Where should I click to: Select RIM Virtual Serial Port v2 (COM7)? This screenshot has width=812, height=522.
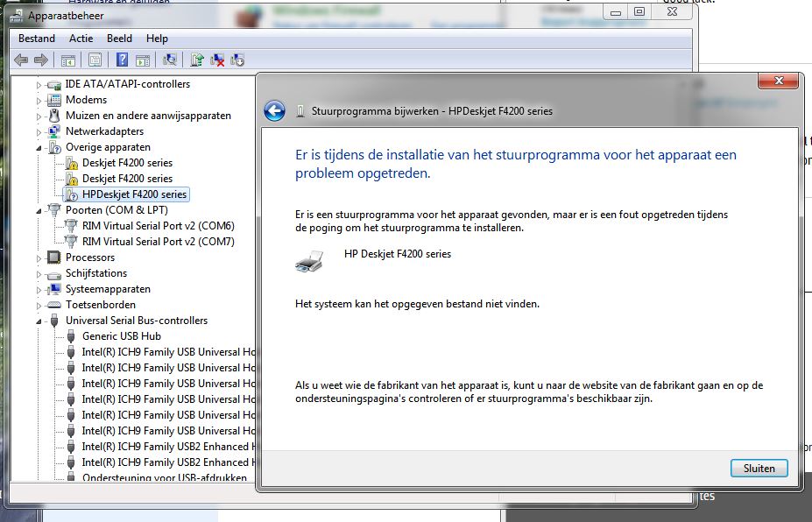pyautogui.click(x=158, y=242)
